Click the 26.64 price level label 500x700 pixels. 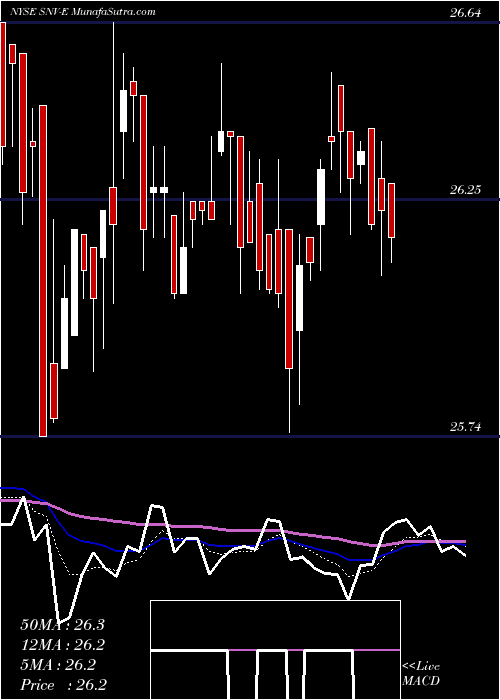tap(466, 13)
